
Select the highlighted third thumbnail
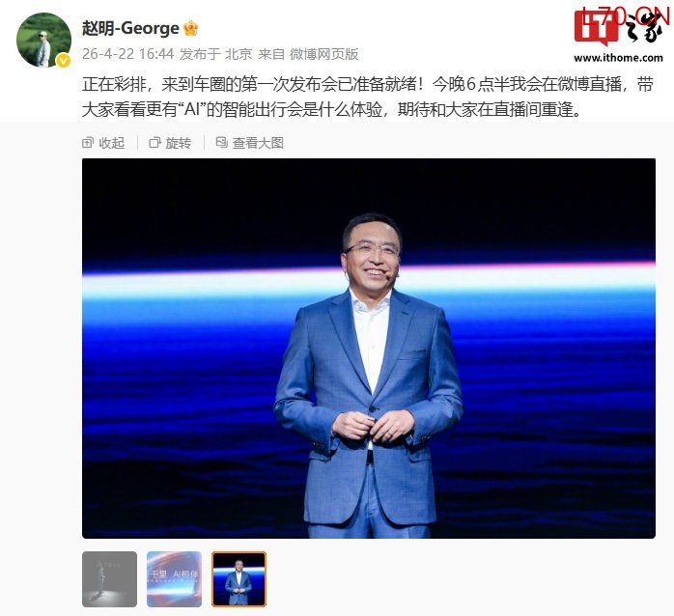[239, 579]
